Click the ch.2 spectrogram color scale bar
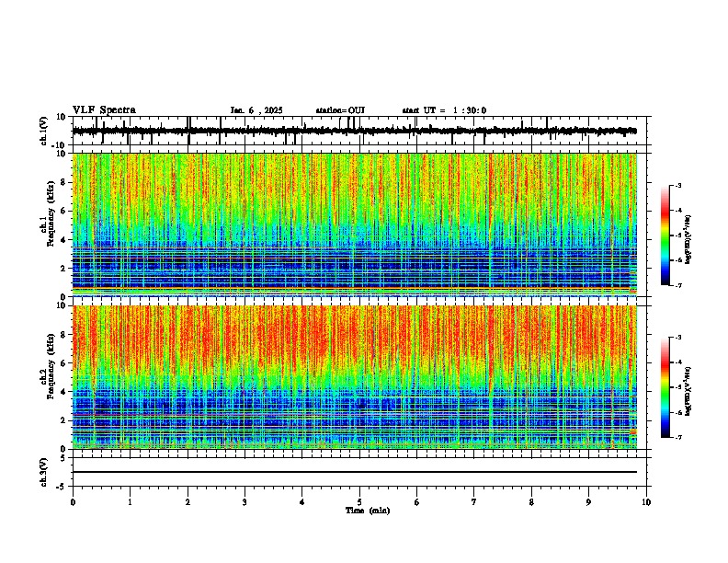Image resolution: width=728 pixels, height=563 pixels. click(665, 387)
